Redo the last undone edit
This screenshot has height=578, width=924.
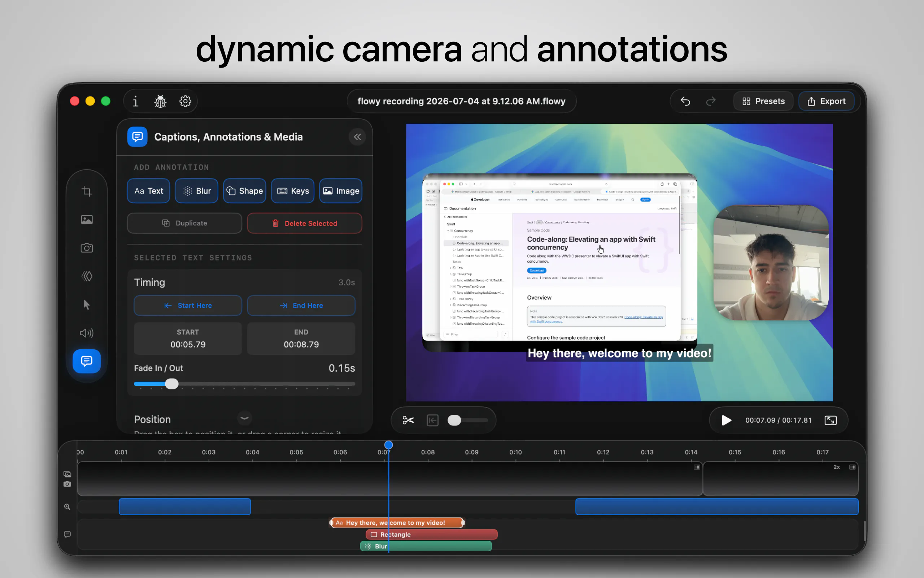click(711, 101)
